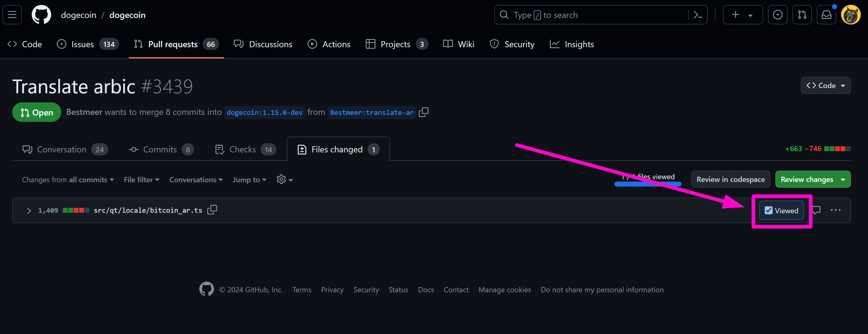The width and height of the screenshot is (868, 334).
Task: Open Review changes dropdown
Action: (x=813, y=179)
